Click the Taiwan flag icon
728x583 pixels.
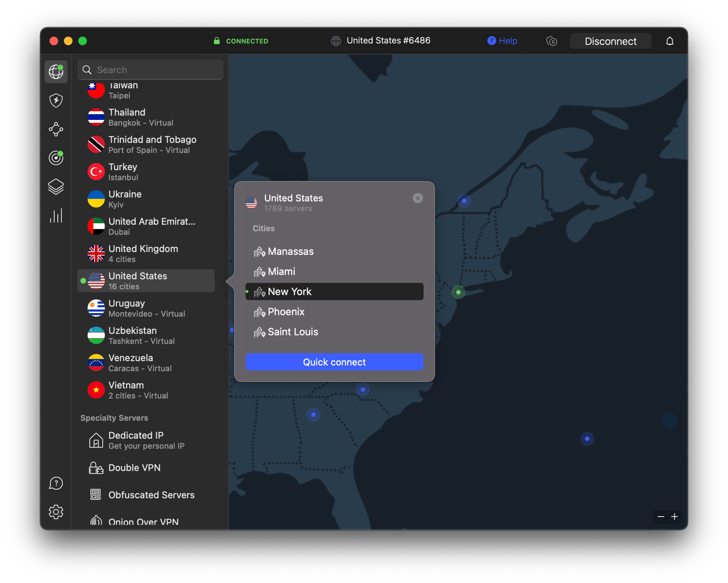click(x=96, y=90)
